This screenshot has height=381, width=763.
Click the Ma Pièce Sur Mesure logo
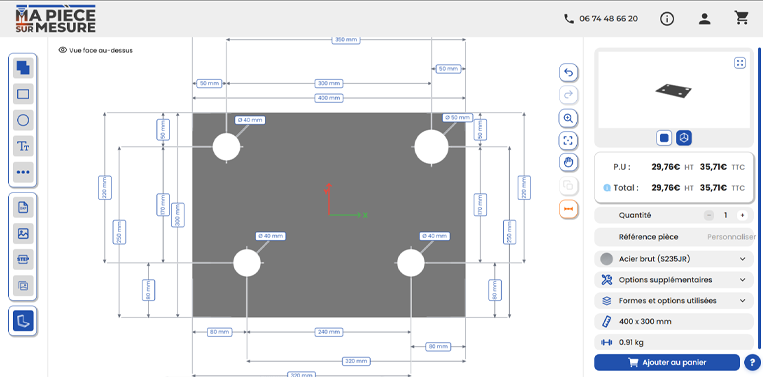coord(55,19)
